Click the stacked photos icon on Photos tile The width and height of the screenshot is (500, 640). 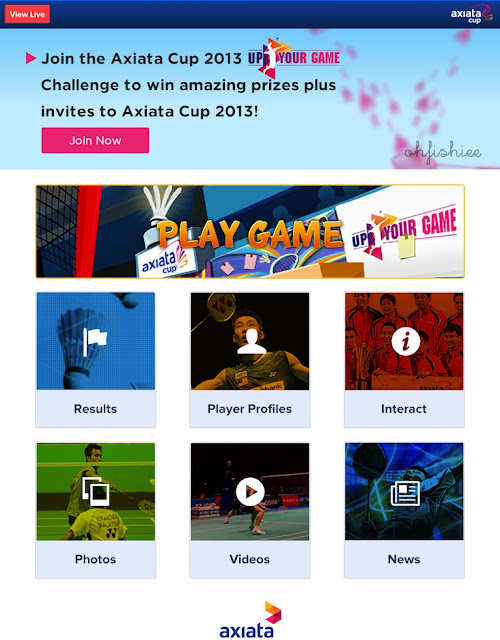coord(96,492)
